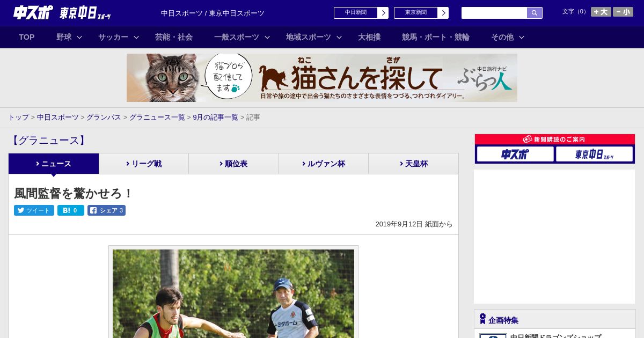The image size is (644, 338).
Task: Click the 【グラニュース】 section heading
Action: 48,141
